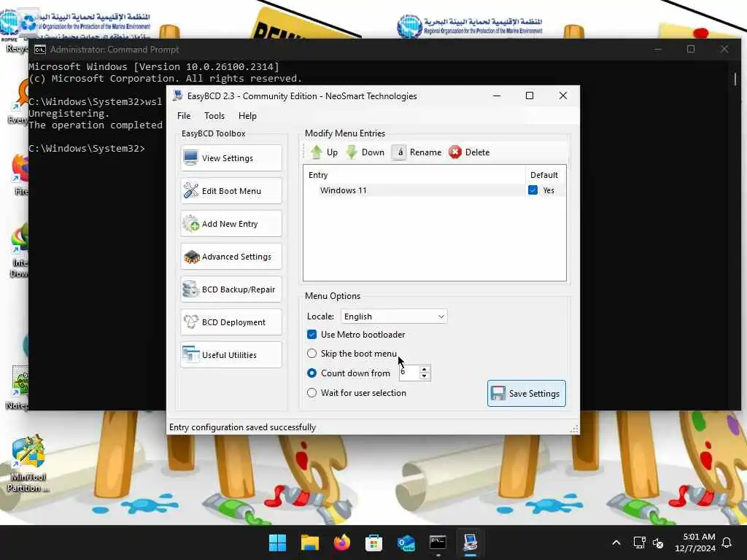Screen dimensions: 747x560
Task: Minimize the Command Prompt window
Action: pos(658,49)
